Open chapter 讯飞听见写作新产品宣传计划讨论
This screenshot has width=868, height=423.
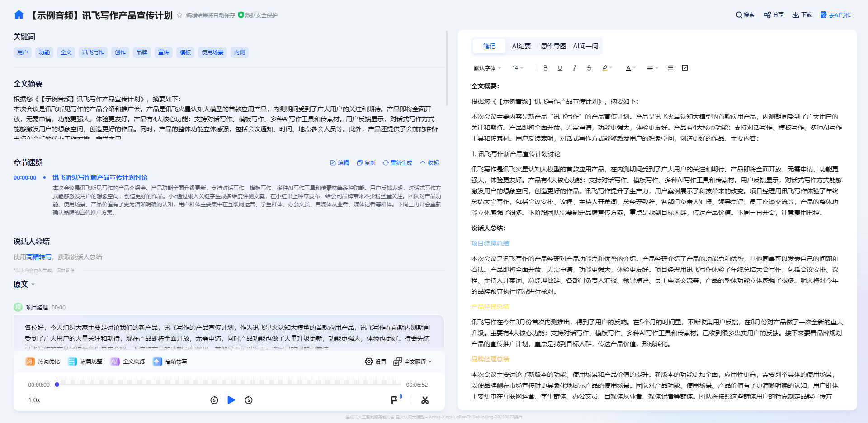[100, 177]
